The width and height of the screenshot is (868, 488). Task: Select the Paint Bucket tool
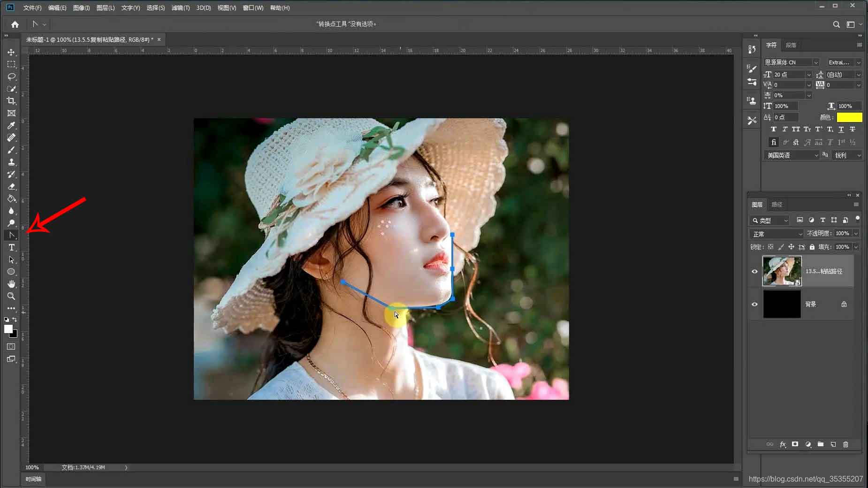11,198
